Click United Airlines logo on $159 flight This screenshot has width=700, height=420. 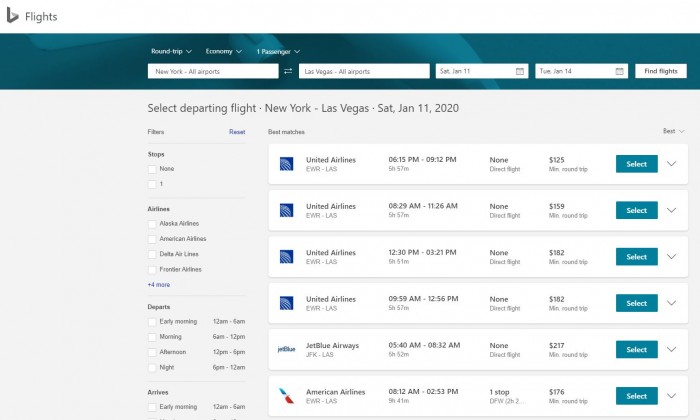coord(286,210)
